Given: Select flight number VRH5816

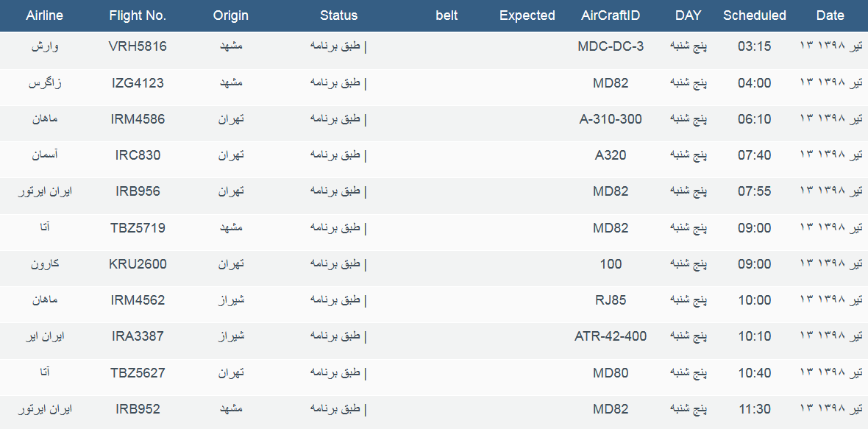Looking at the screenshot, I should 138,46.
